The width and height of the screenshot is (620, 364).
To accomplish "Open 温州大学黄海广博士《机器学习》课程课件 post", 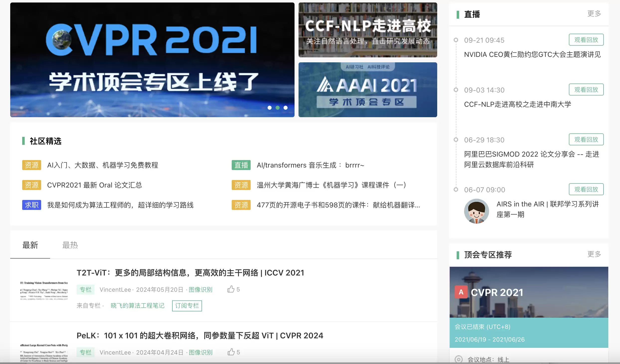I will coord(332,185).
